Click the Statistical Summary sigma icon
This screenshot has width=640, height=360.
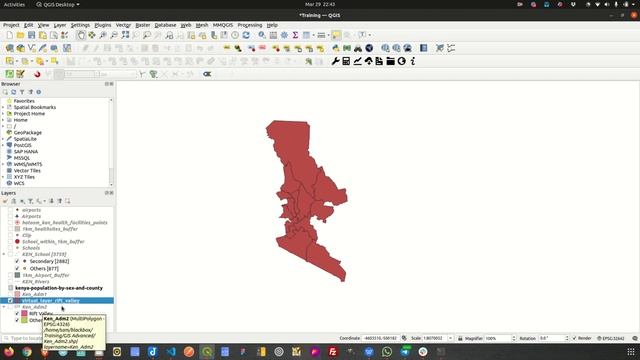295,35
